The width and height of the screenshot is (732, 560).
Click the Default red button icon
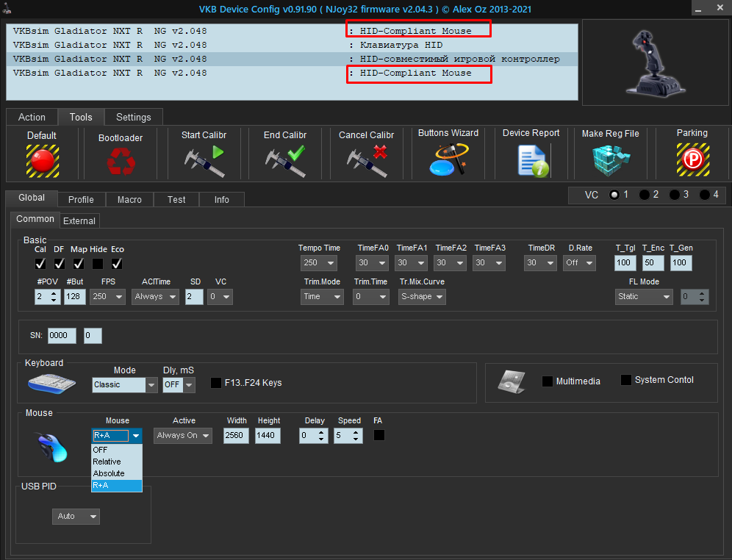coord(42,159)
